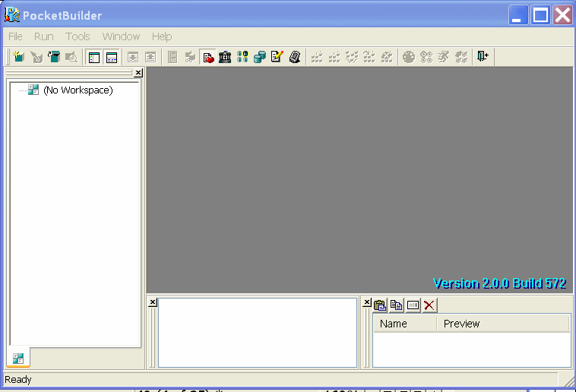Click the greyed Preview toolbar icon
This screenshot has width=576, height=392.
71,57
